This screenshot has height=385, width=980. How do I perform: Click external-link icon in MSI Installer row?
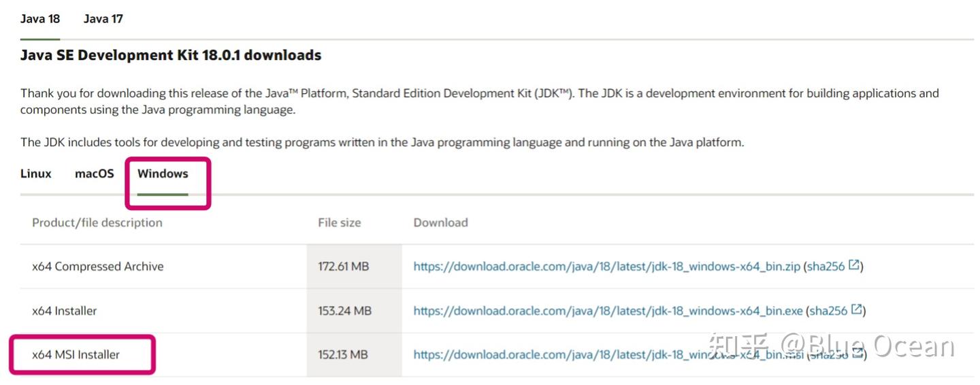[x=858, y=353]
